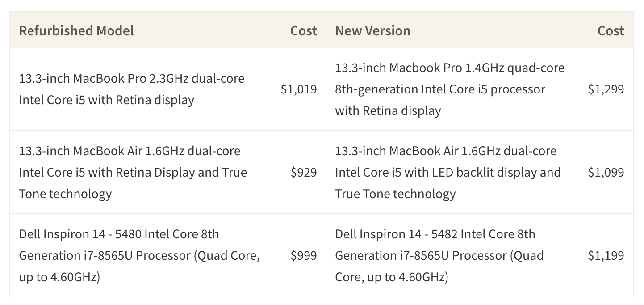The width and height of the screenshot is (644, 305).
Task: Select new MacBook Air LED backlit display text
Action: (x=448, y=172)
